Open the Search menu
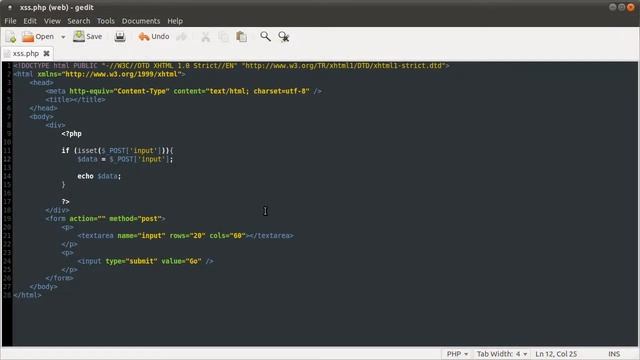 point(79,21)
